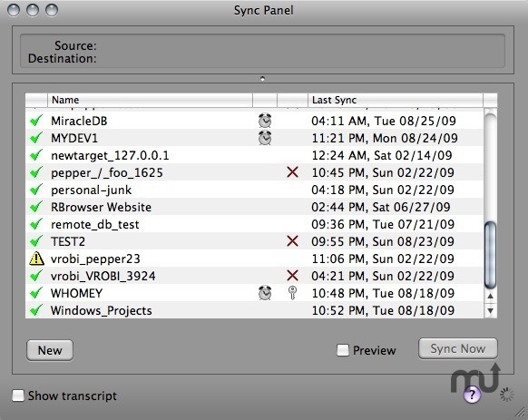Select the RBrowser Website sync entry
The width and height of the screenshot is (528, 420).
pos(255,207)
